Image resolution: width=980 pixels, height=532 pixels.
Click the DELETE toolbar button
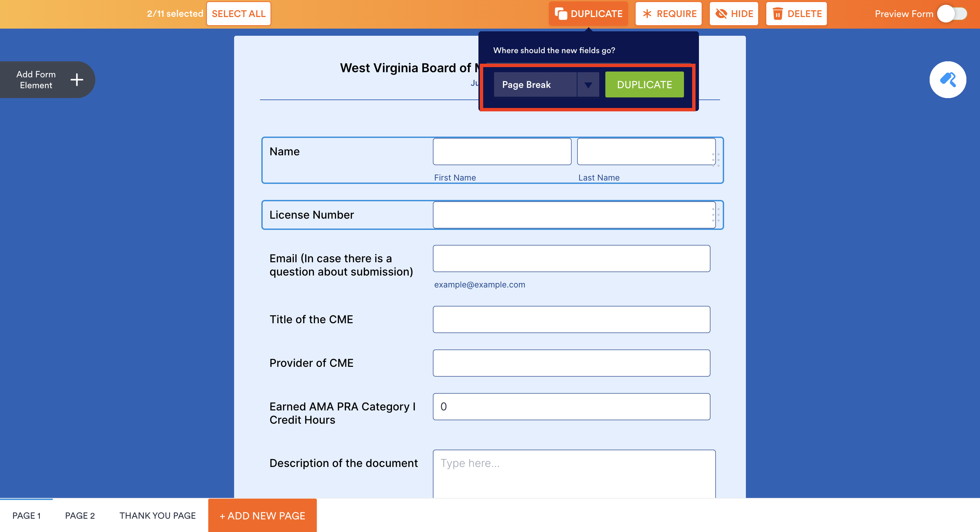tap(796, 14)
